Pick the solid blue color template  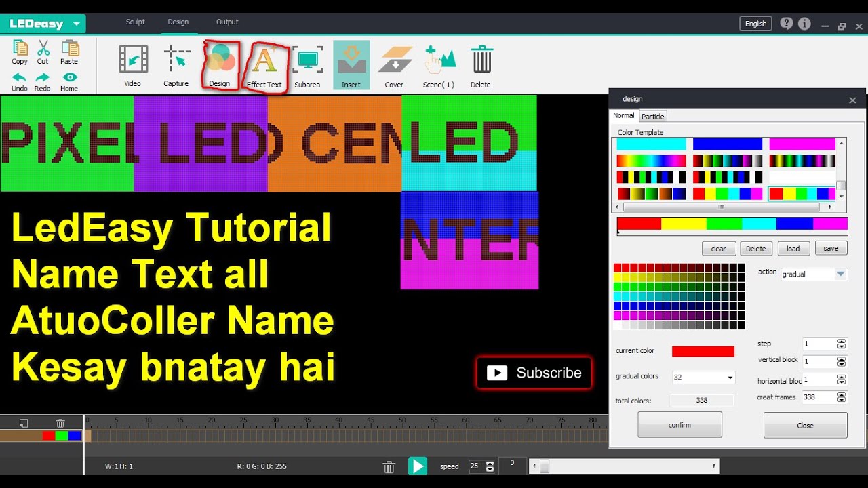click(x=727, y=144)
